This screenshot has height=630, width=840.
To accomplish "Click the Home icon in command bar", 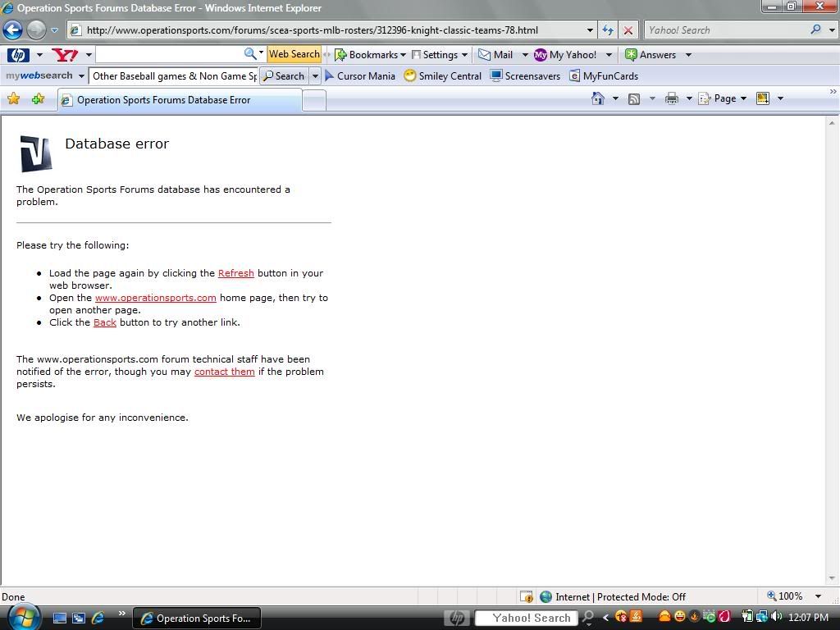I will (598, 98).
